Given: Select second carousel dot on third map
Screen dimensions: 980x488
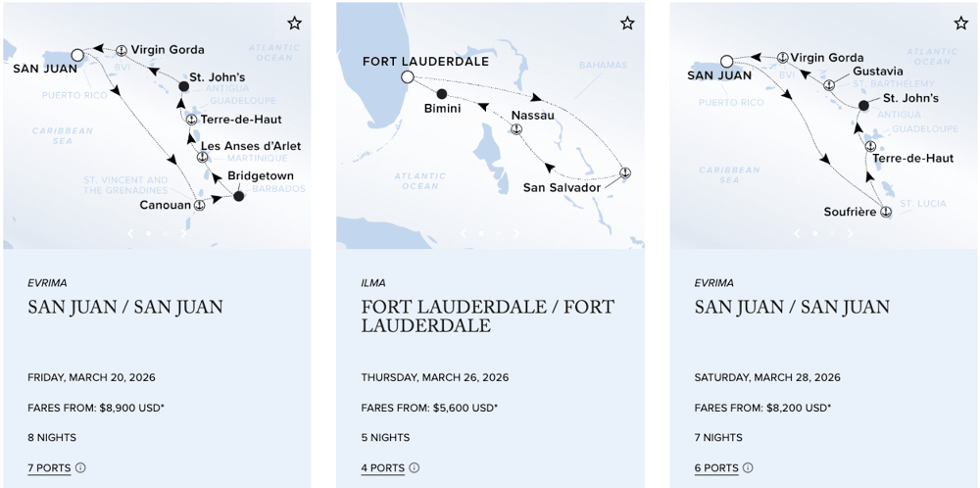Looking at the screenshot, I should (x=831, y=234).
